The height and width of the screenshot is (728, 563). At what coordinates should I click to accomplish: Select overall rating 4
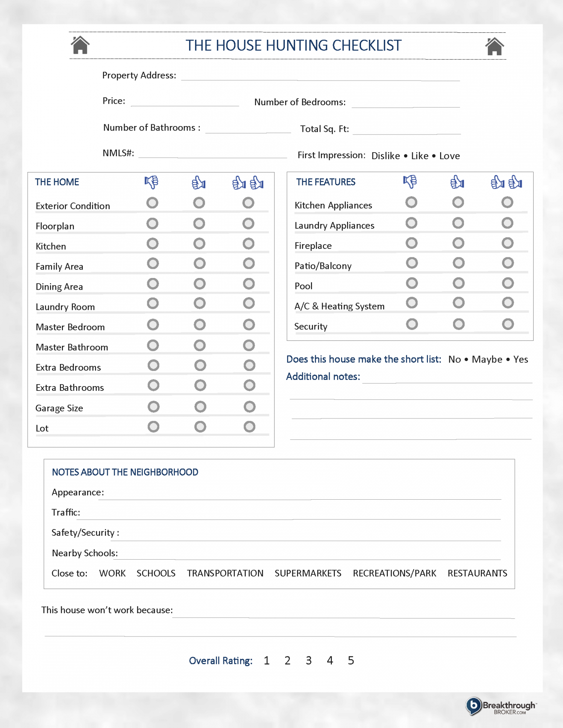pyautogui.click(x=330, y=661)
